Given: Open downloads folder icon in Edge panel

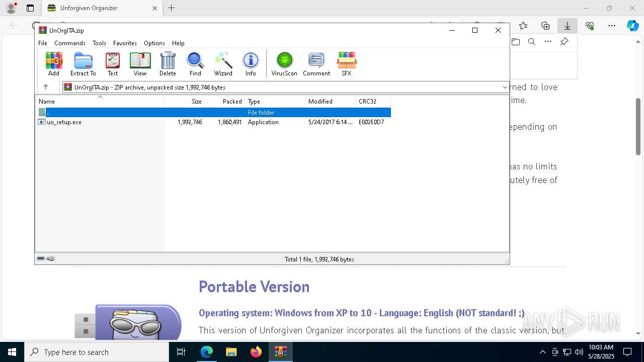Looking at the screenshot, I should click(x=516, y=42).
